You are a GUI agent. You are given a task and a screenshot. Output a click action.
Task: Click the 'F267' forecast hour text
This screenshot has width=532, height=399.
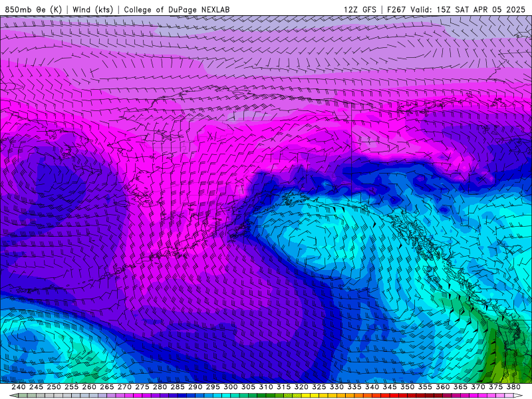point(396,9)
